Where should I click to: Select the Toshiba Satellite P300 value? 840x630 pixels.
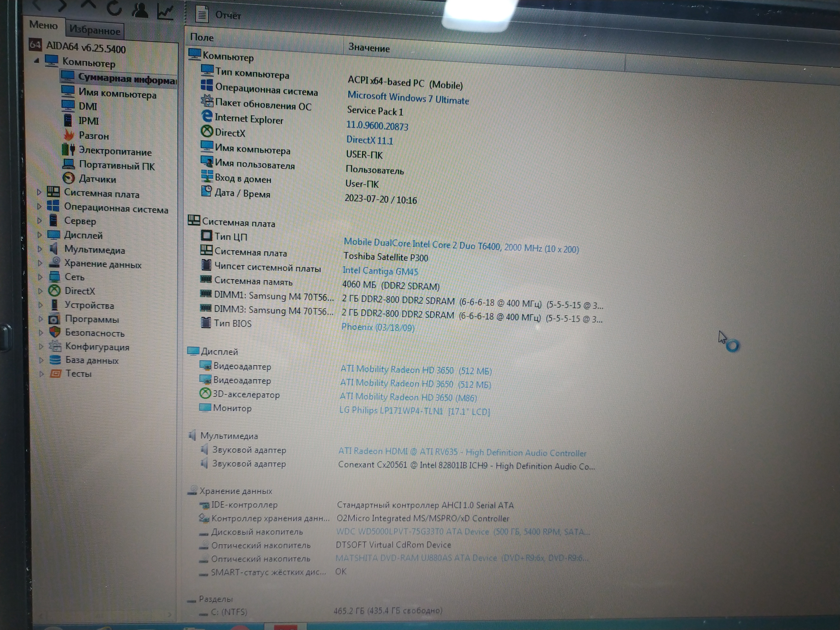[385, 257]
